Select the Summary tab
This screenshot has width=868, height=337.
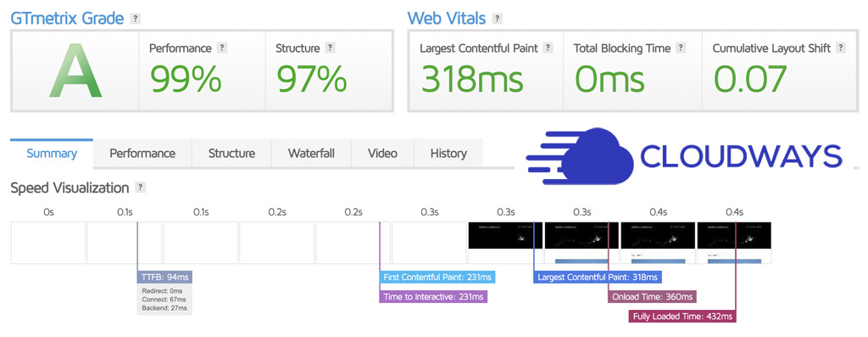coord(52,154)
